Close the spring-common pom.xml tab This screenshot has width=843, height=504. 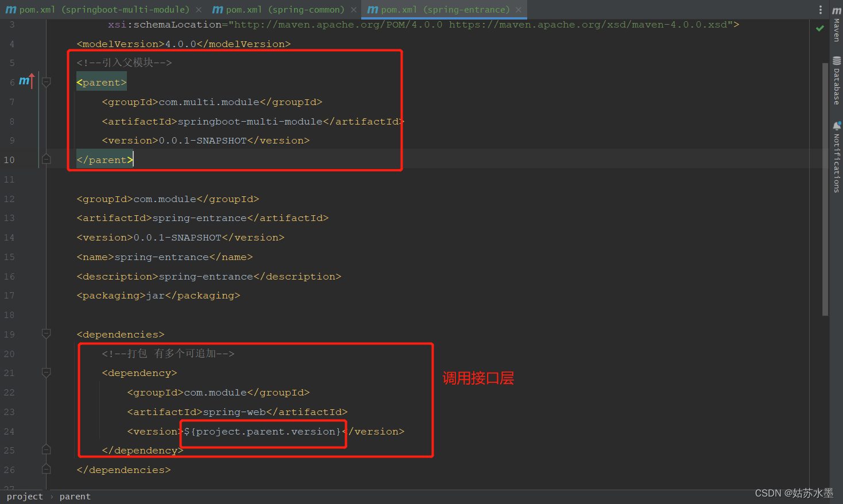pyautogui.click(x=354, y=10)
